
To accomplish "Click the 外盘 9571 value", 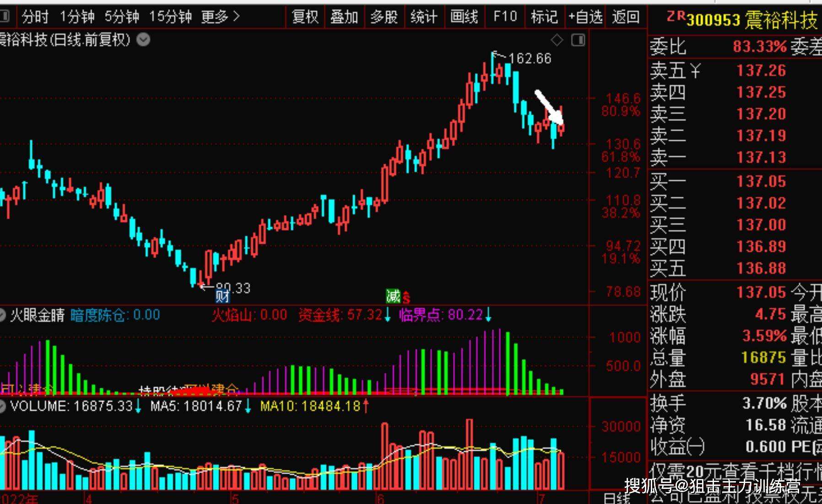I will tap(768, 379).
